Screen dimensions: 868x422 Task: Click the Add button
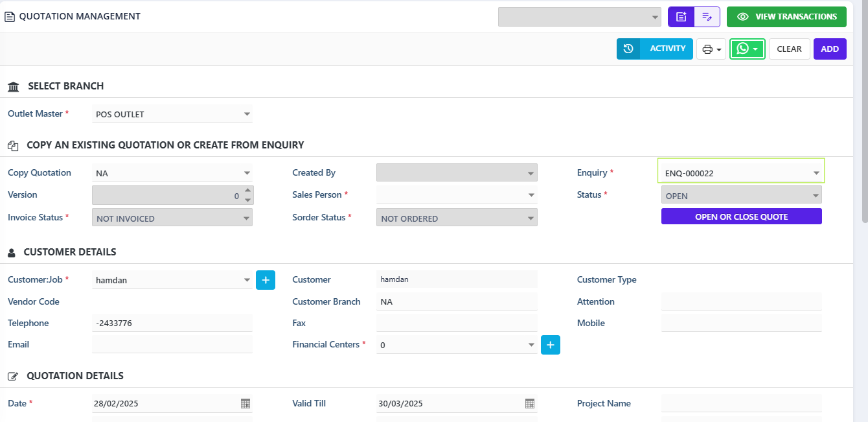[830, 49]
